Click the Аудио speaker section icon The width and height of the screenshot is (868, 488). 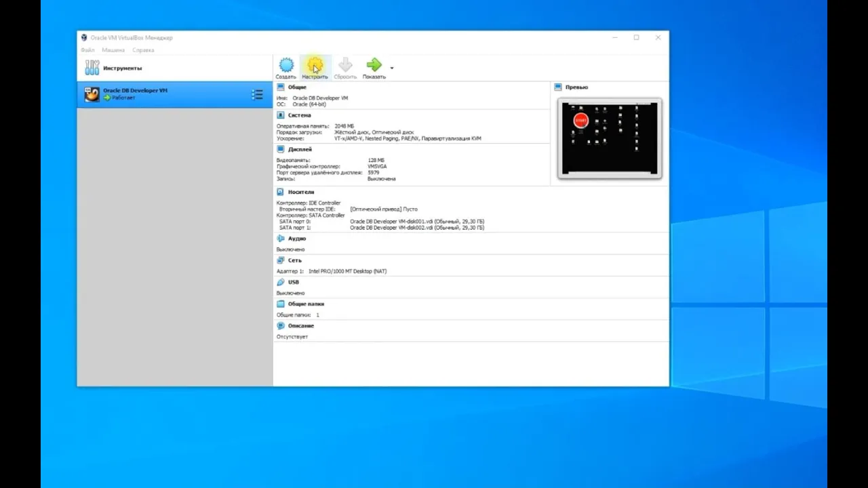click(x=281, y=239)
